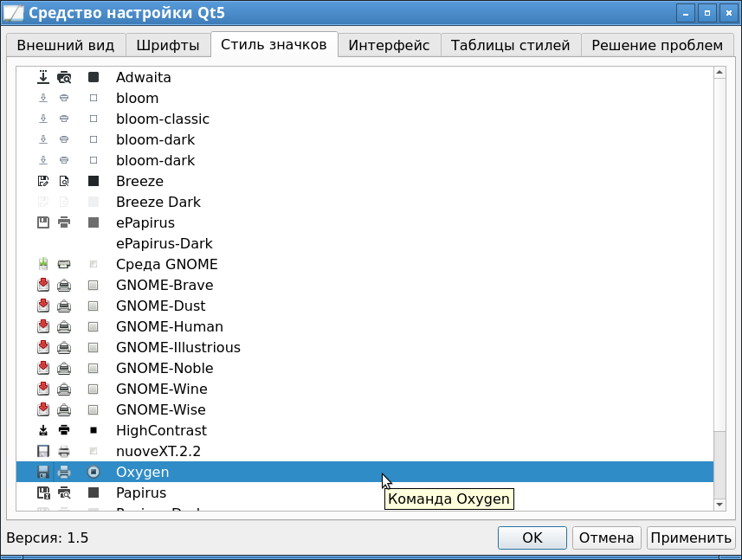Click the ePapirus floppy save icon

(43, 222)
